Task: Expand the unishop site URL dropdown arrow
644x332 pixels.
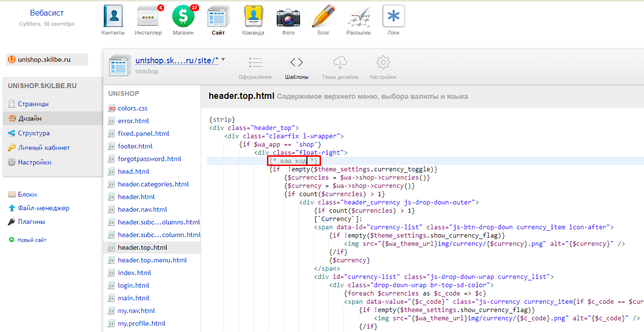Action: (x=223, y=60)
